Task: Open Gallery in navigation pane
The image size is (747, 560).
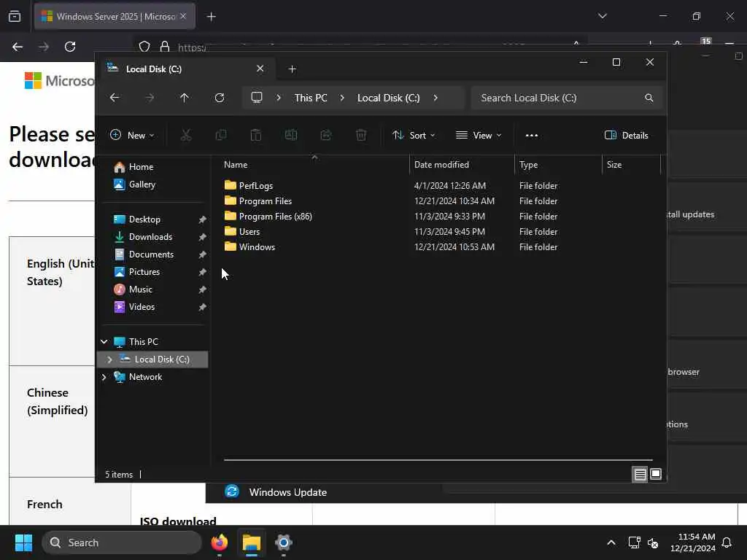Action: click(142, 184)
